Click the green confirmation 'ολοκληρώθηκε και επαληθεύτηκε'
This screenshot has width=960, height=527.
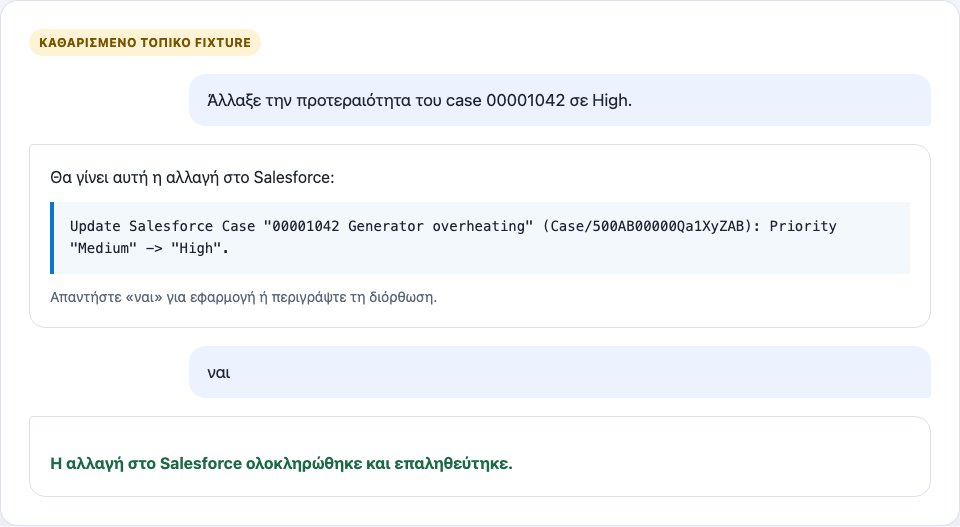pos(379,464)
